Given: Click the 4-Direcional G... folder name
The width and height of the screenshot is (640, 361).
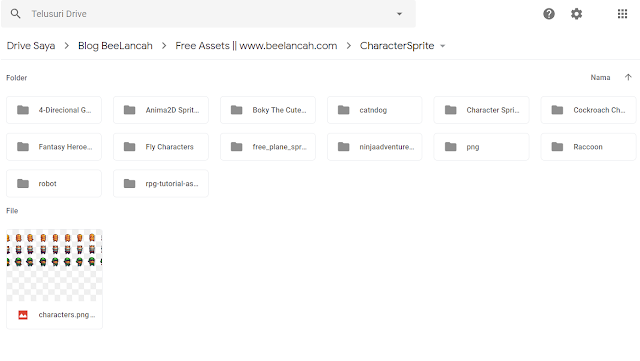Looking at the screenshot, I should click(x=65, y=110).
